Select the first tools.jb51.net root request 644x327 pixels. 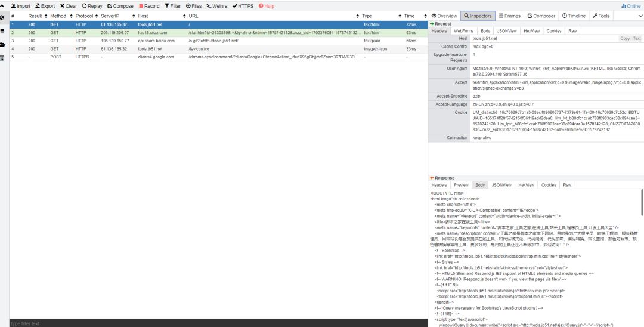coord(218,24)
